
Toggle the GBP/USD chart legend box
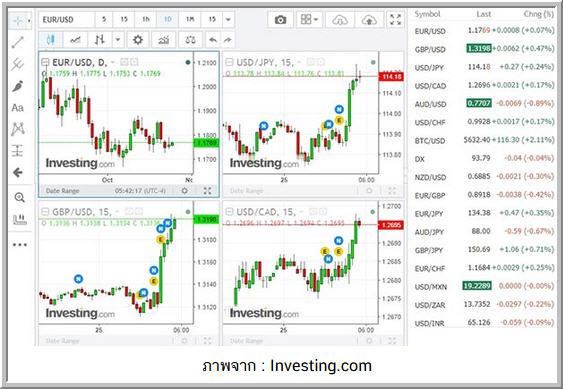click(45, 212)
